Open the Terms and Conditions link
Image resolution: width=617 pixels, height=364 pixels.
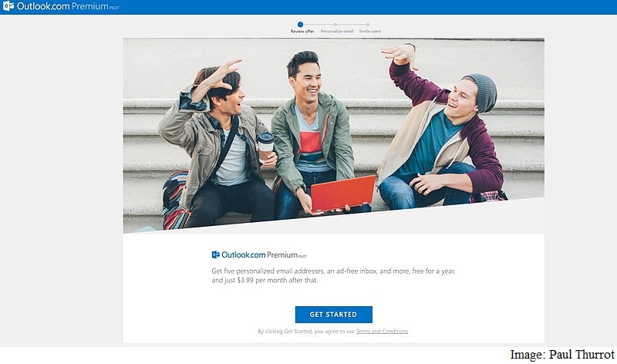click(382, 332)
